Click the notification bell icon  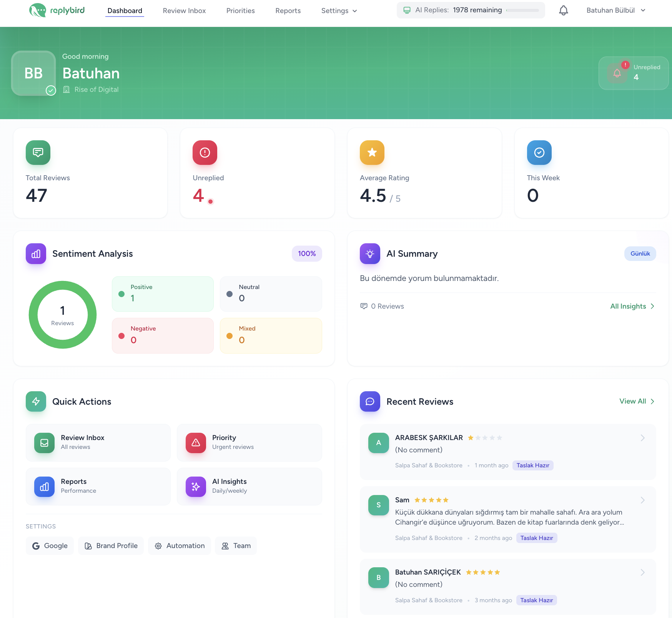point(563,10)
